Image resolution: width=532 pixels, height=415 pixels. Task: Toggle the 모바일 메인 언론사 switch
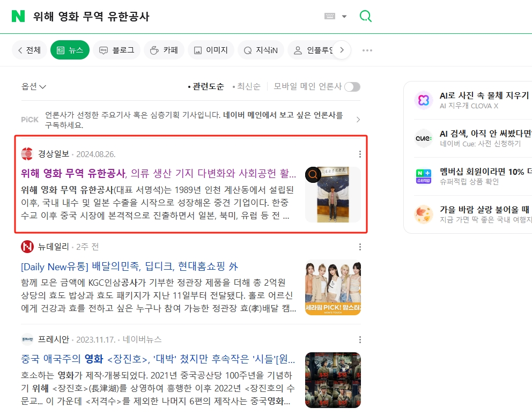click(x=352, y=87)
